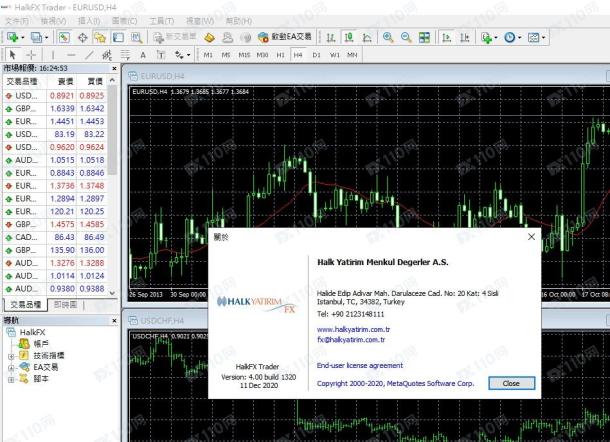Toggle the Navigator star-folder icon
This screenshot has height=442, width=610.
coord(100,37)
